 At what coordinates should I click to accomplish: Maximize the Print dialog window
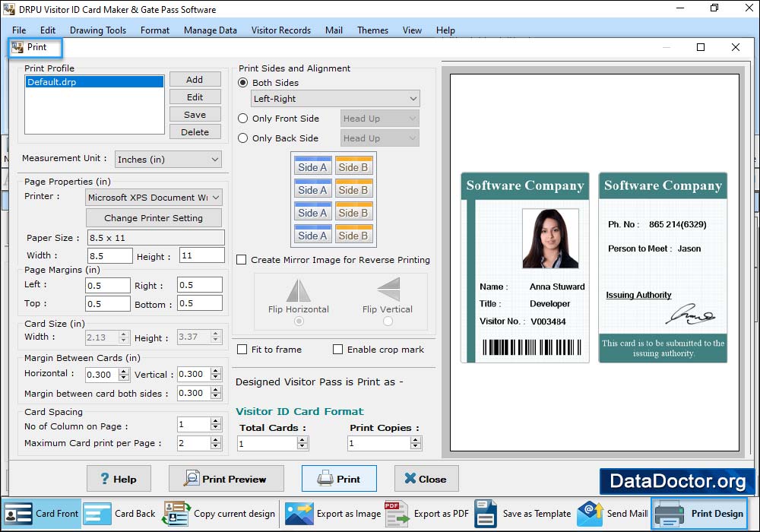pyautogui.click(x=701, y=47)
